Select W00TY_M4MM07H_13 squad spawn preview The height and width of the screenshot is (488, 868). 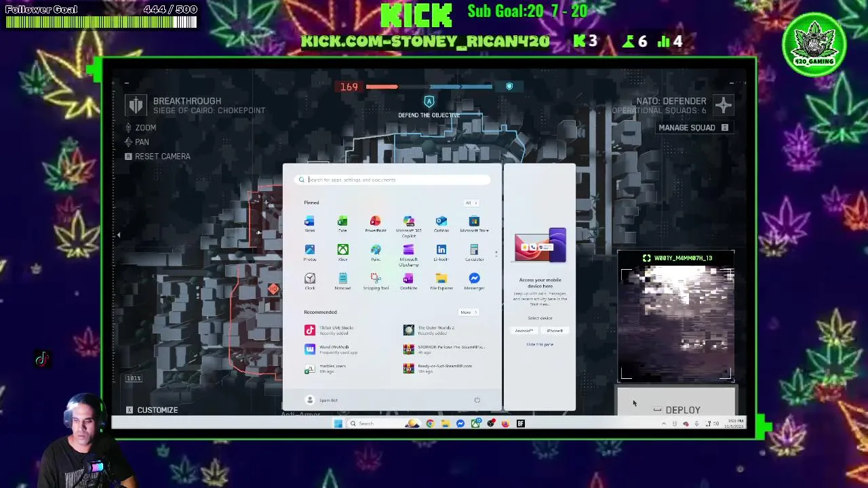click(x=676, y=316)
